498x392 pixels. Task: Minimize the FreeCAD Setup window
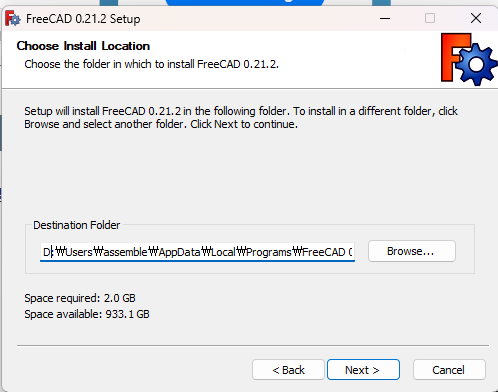pos(385,18)
